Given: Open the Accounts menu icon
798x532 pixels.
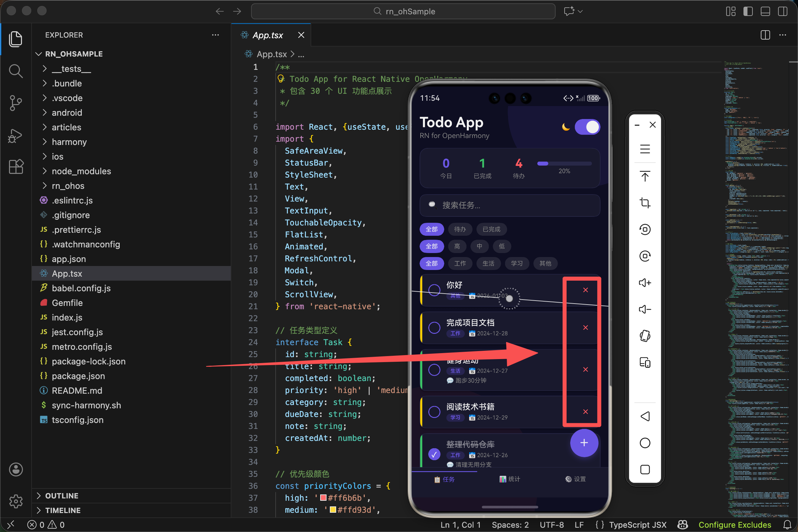Looking at the screenshot, I should pyautogui.click(x=16, y=469).
